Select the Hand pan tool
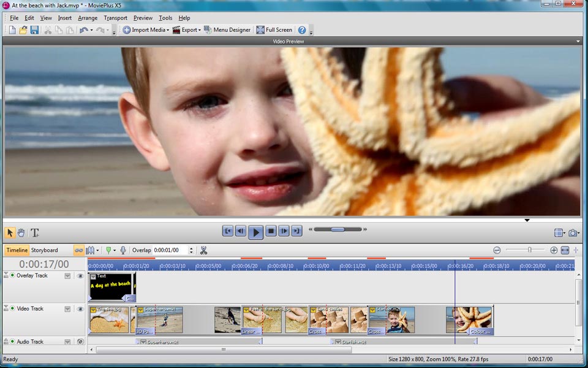 pyautogui.click(x=21, y=232)
